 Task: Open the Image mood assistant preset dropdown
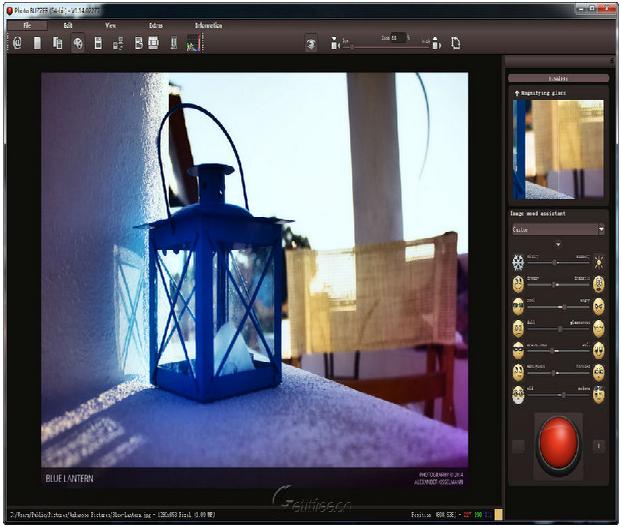[x=558, y=230]
